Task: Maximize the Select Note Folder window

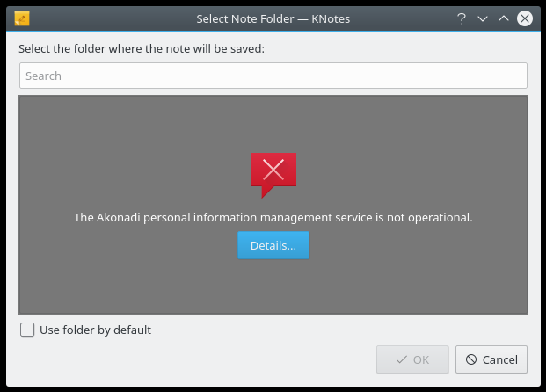Action: tap(504, 18)
